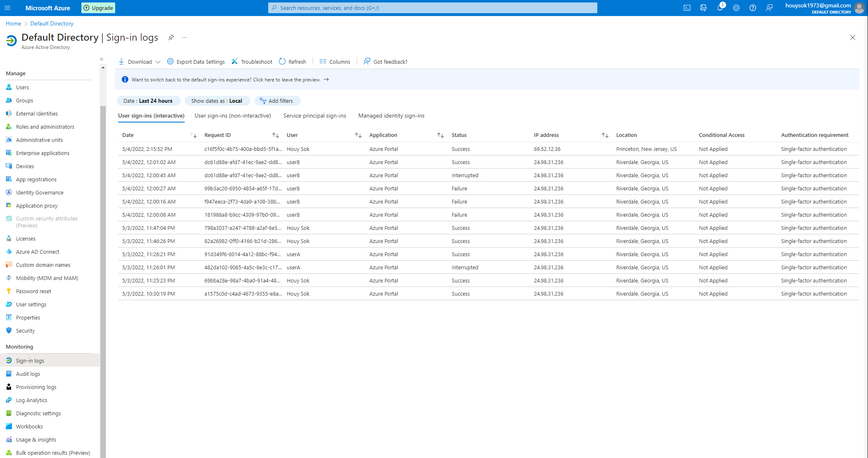The height and width of the screenshot is (458, 868).
Task: Open the Service principal sign-ins tab
Action: coord(315,116)
